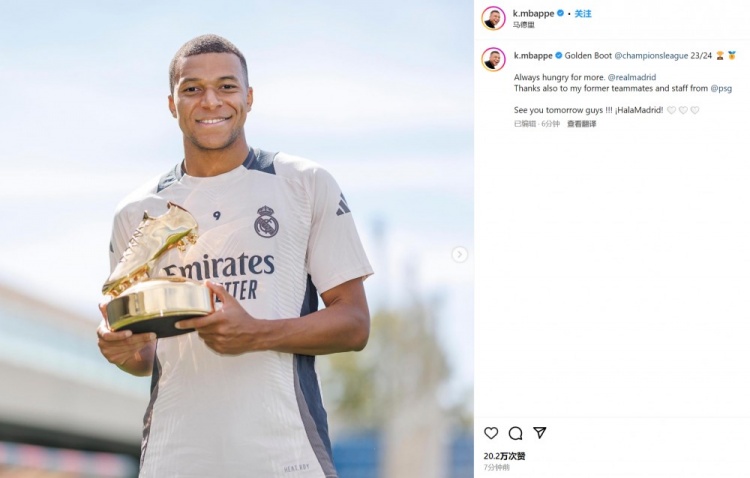Click the Mbappé golden boot photo
The image size is (750, 478).
237,239
